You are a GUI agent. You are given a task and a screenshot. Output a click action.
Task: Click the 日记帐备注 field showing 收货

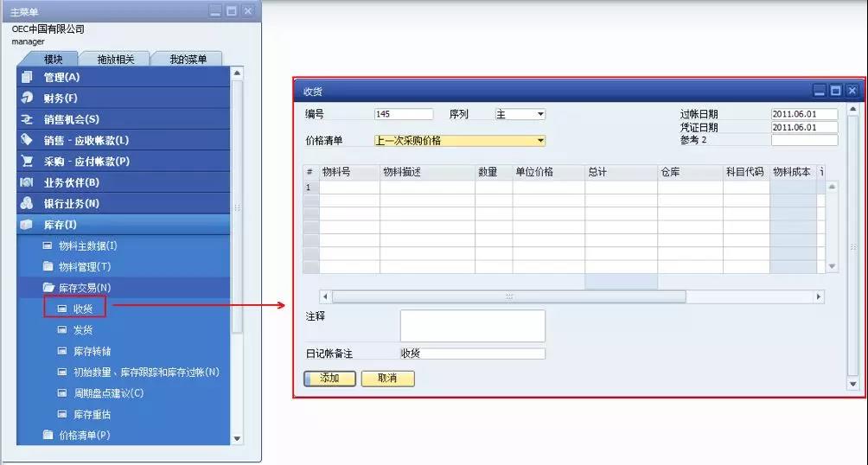pos(473,354)
